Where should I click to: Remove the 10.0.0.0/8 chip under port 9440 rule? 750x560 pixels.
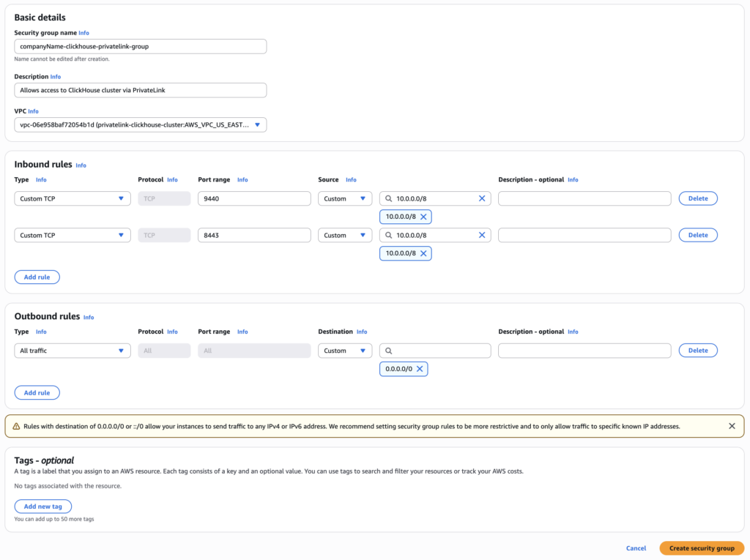click(423, 217)
